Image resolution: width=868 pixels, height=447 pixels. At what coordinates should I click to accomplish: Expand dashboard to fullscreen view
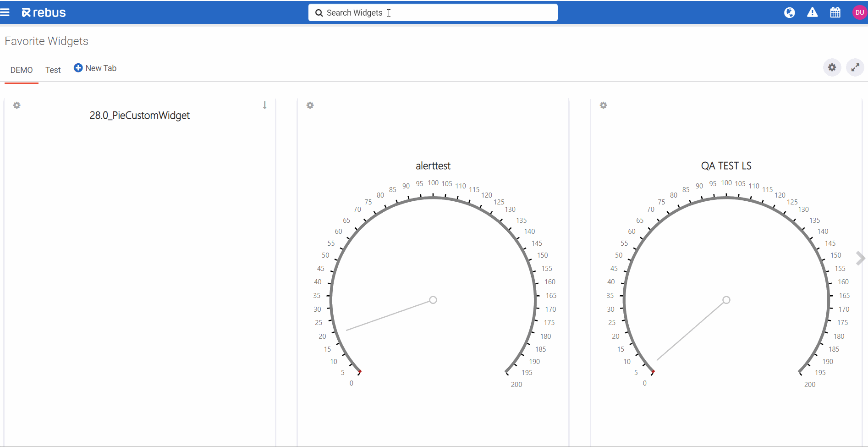855,68
